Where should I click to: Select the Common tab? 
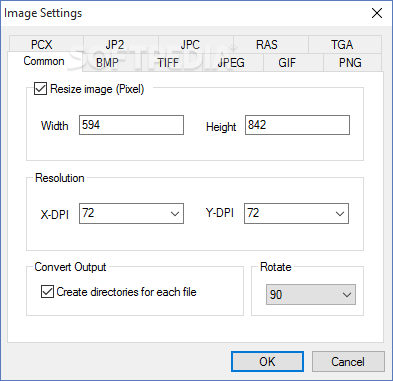pyautogui.click(x=45, y=61)
